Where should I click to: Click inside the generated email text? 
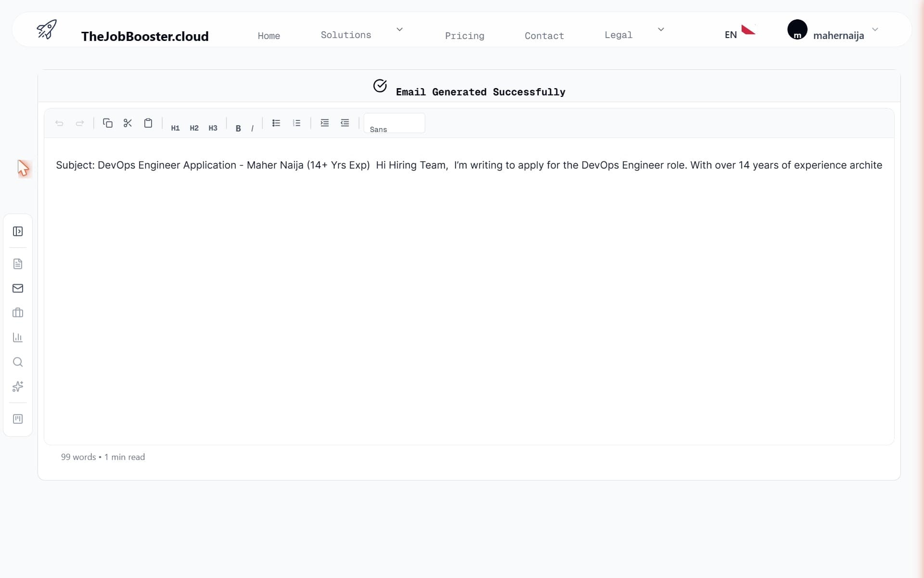(x=469, y=165)
